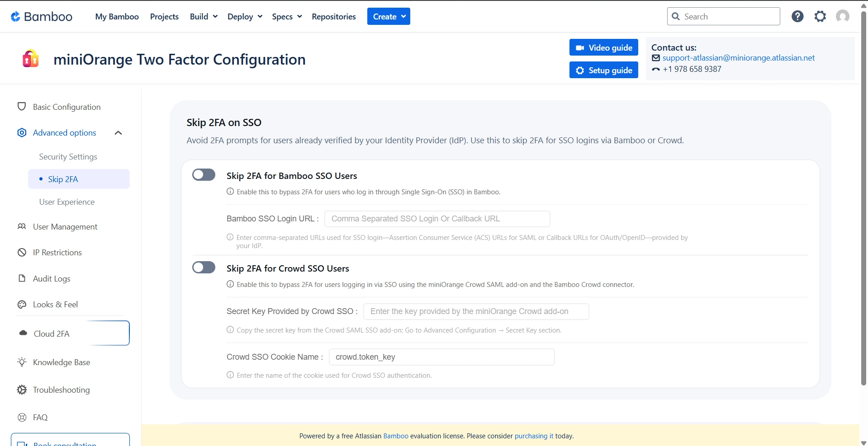
Task: Email support-atlassian@miniorange.atlassian.net via contact link
Action: (x=738, y=58)
